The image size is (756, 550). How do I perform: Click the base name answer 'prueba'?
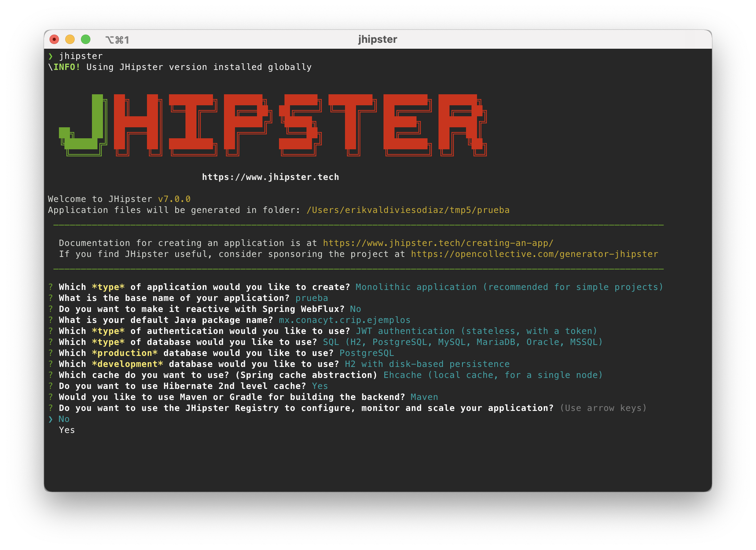pos(312,298)
